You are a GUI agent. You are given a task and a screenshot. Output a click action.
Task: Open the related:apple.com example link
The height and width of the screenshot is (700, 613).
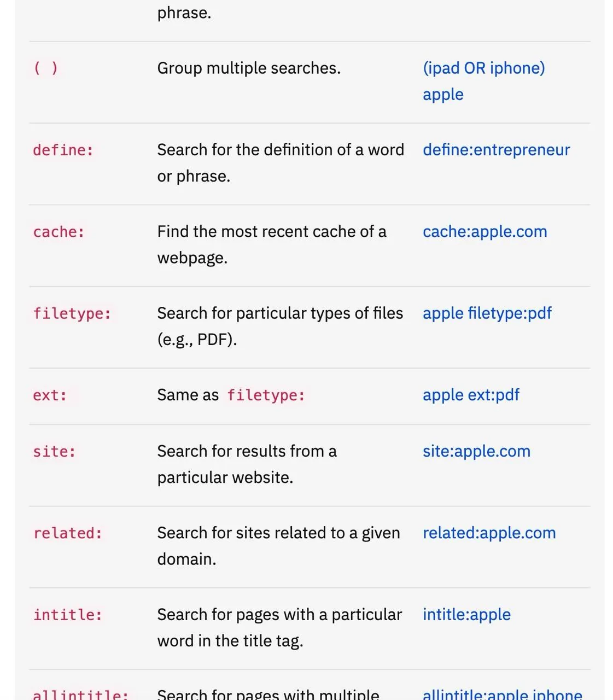coord(489,533)
